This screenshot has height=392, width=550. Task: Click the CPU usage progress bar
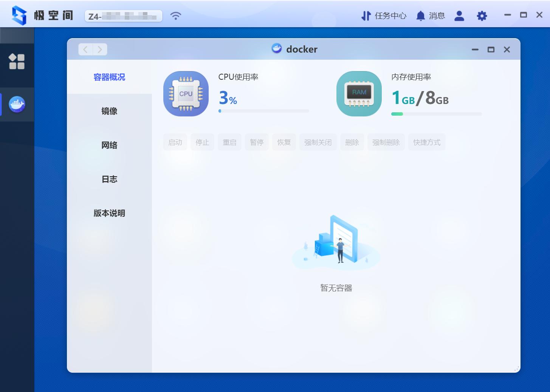263,111
